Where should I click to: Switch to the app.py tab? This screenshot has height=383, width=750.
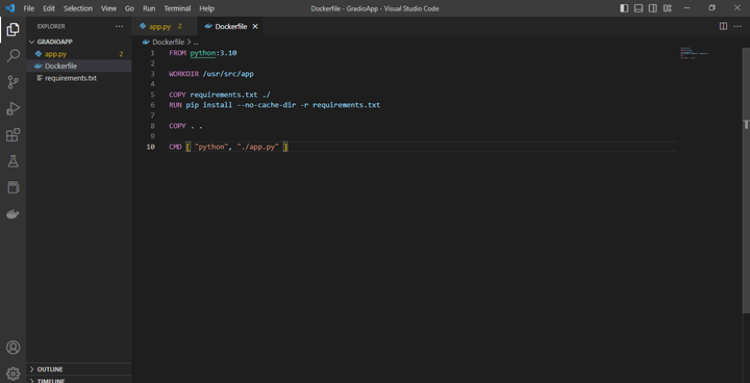[165, 26]
